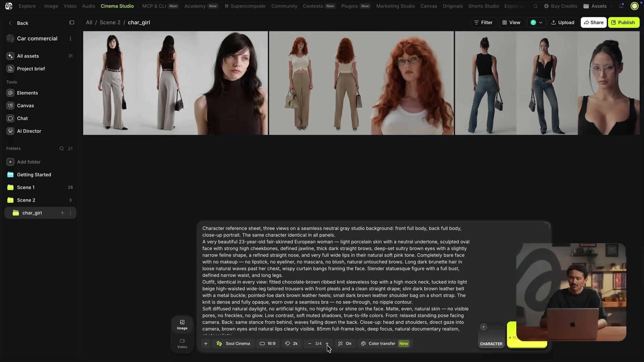Image resolution: width=644 pixels, height=362 pixels.
Task: Select All assets in the sidebar
Action: tap(40, 56)
